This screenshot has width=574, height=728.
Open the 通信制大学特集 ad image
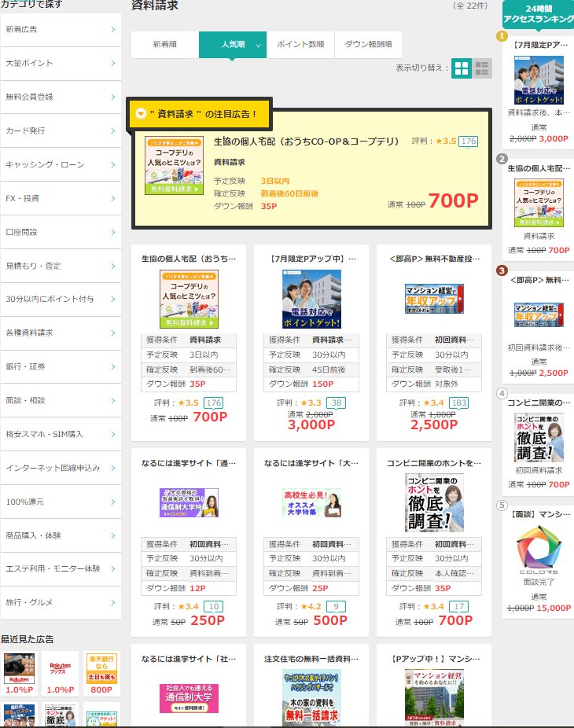(189, 502)
